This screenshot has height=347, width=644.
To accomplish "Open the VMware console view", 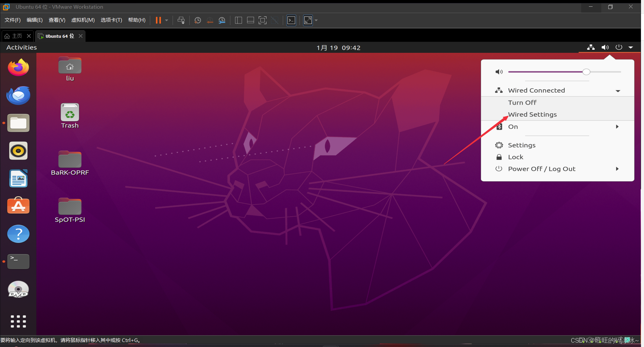I will click(x=291, y=20).
